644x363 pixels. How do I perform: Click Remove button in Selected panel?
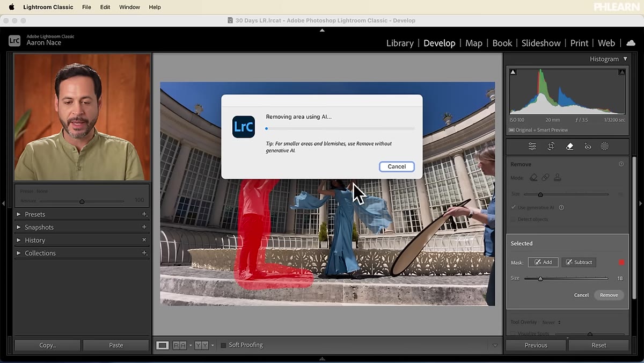point(609,295)
